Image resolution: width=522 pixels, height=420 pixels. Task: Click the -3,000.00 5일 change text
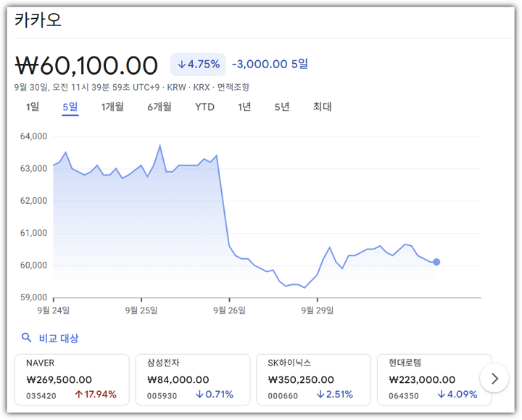tap(270, 64)
